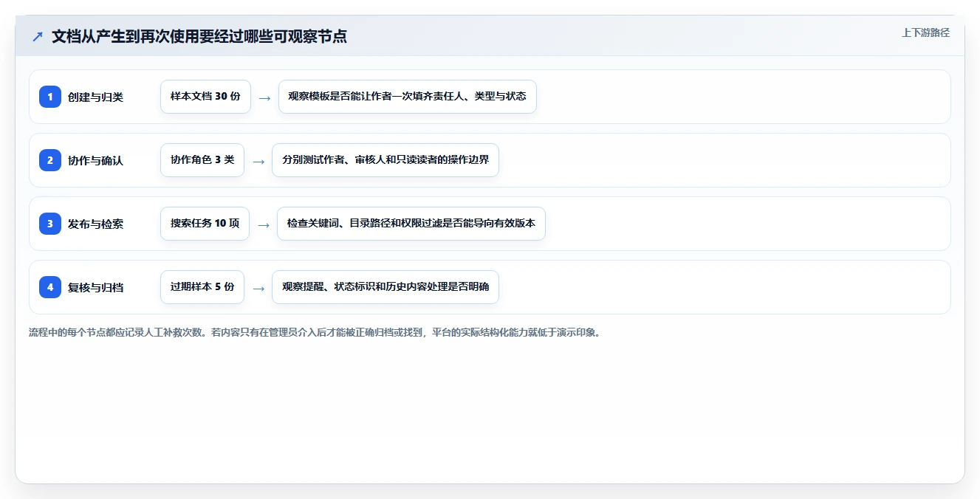Select step badge 4 for 复核与归档

tap(50, 287)
